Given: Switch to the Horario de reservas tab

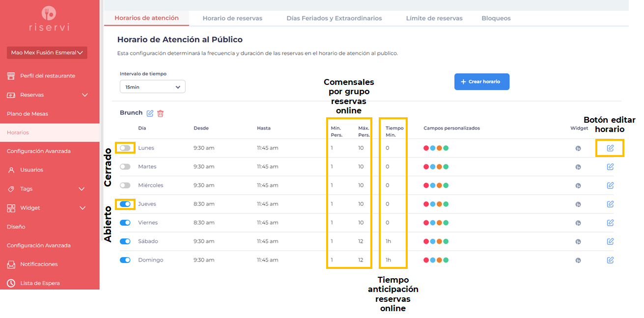Looking at the screenshot, I should point(232,18).
